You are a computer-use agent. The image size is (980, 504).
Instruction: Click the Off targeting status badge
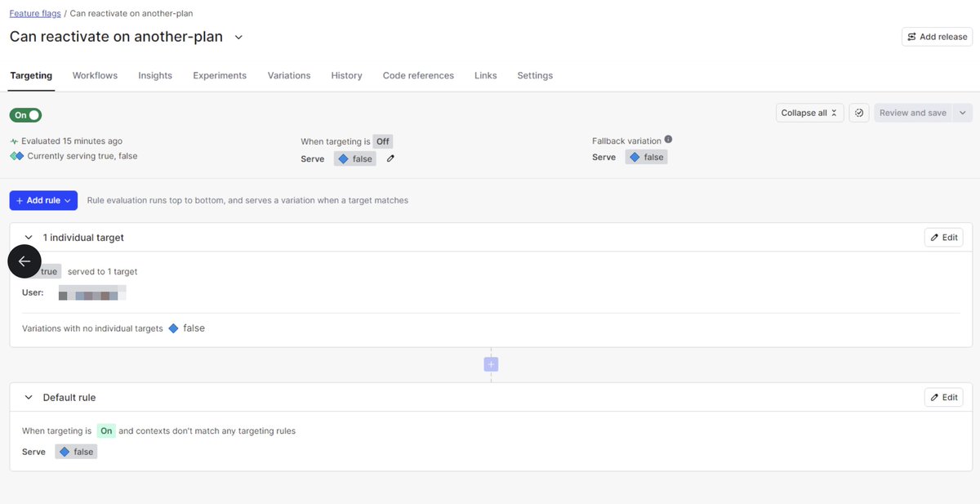coord(383,141)
